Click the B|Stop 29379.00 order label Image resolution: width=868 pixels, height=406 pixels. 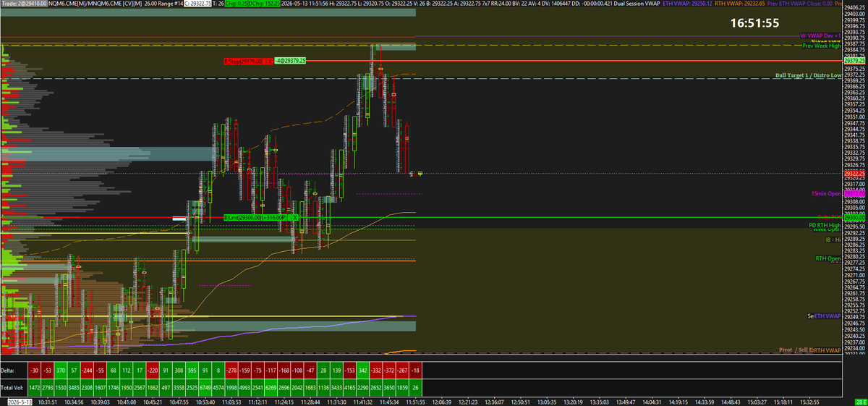[x=242, y=62]
